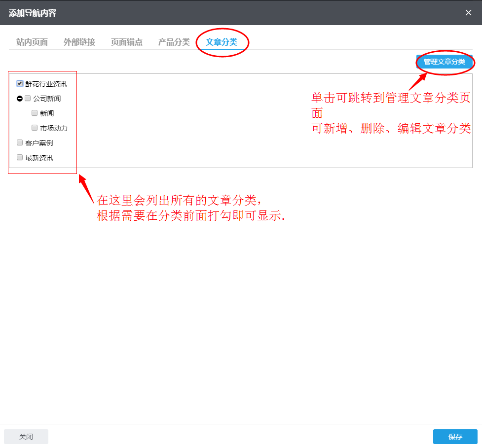Close the dialog with the X icon
Screen dimensions: 482x448
click(468, 13)
